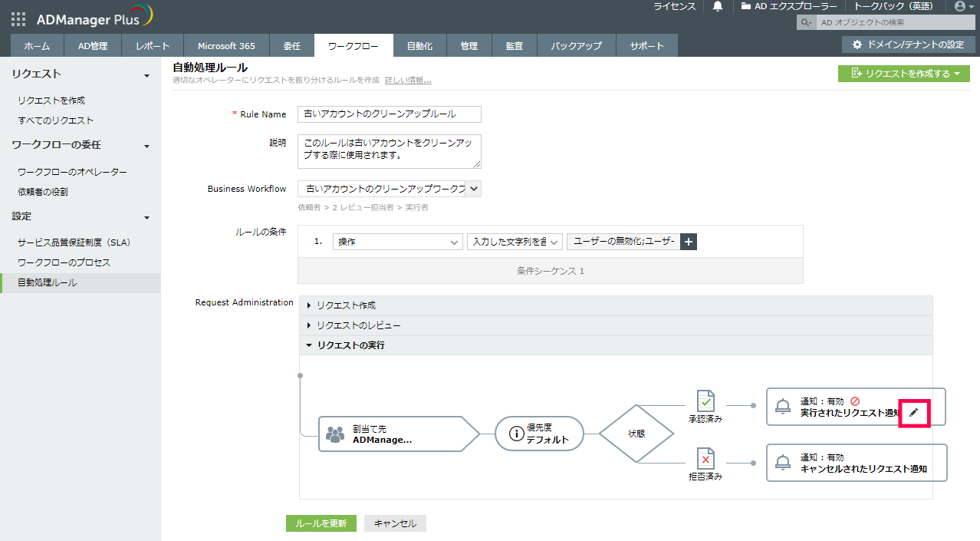Click the Rule Name input field
Viewport: 980px width, 541px height.
[389, 114]
